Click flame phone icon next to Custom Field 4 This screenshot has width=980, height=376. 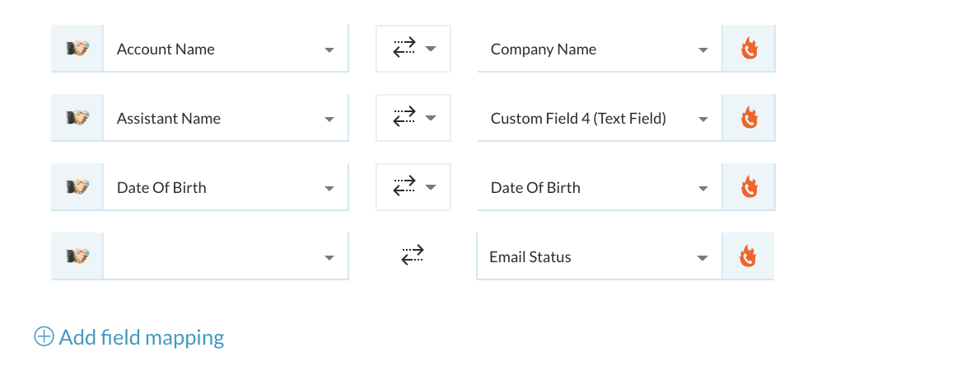[x=749, y=118]
